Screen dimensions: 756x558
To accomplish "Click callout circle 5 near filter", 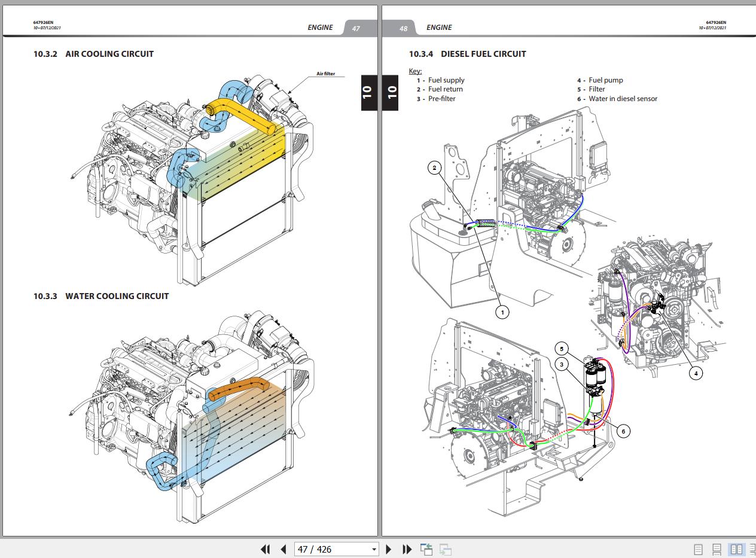I will coord(561,349).
